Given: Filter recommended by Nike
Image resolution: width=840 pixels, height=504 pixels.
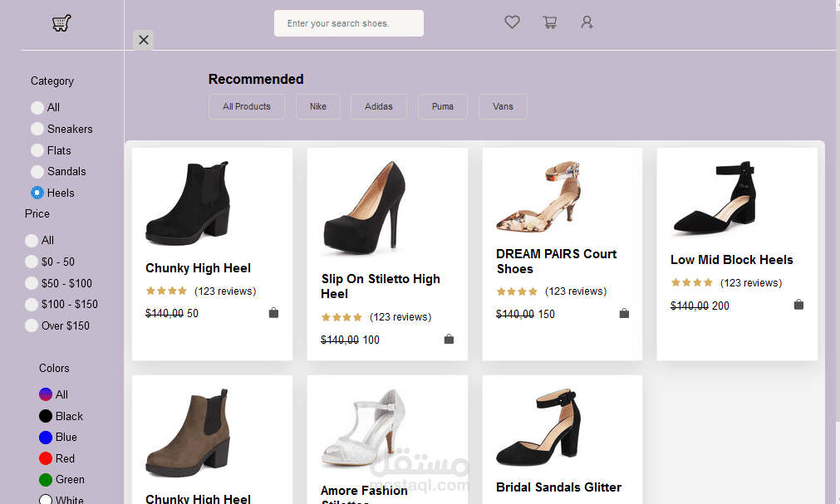Looking at the screenshot, I should coord(318,106).
